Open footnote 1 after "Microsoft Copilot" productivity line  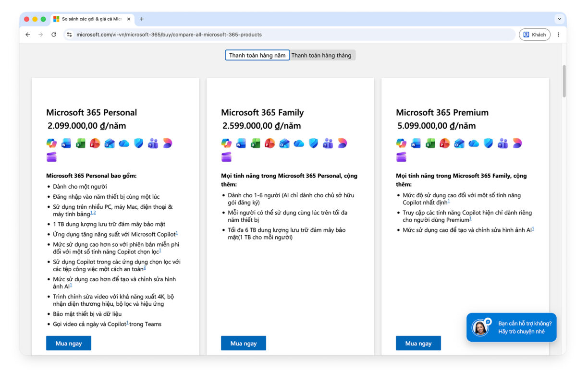coord(177,233)
